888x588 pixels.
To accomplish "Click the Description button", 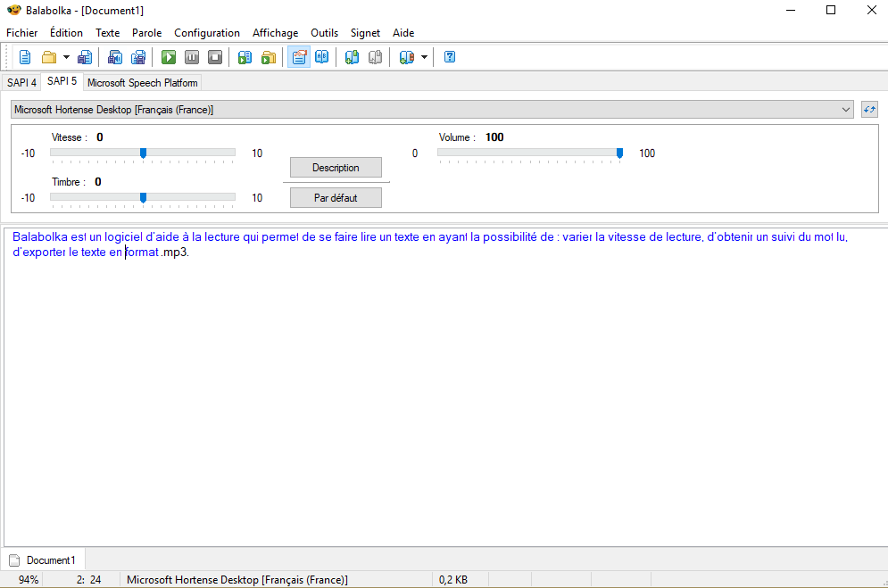I will click(x=336, y=168).
